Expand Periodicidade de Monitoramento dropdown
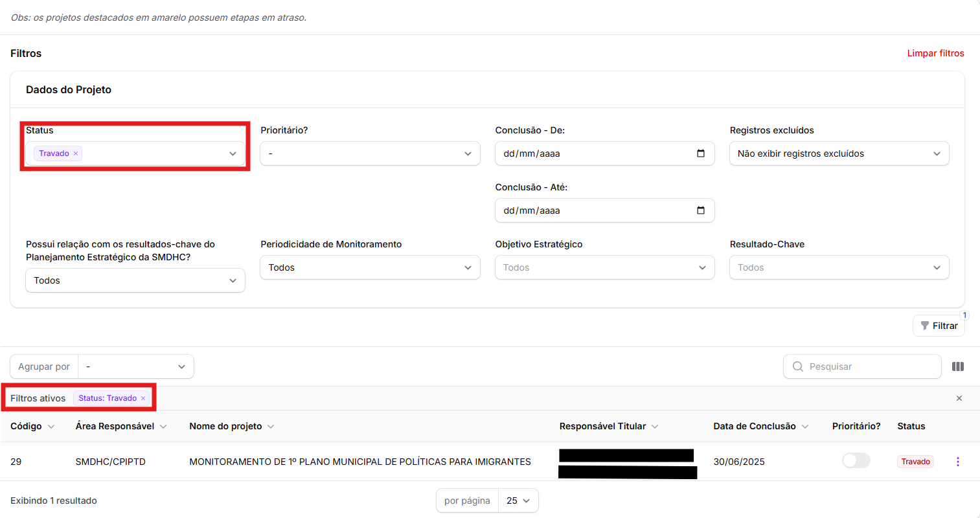This screenshot has width=980, height=518. [x=370, y=267]
